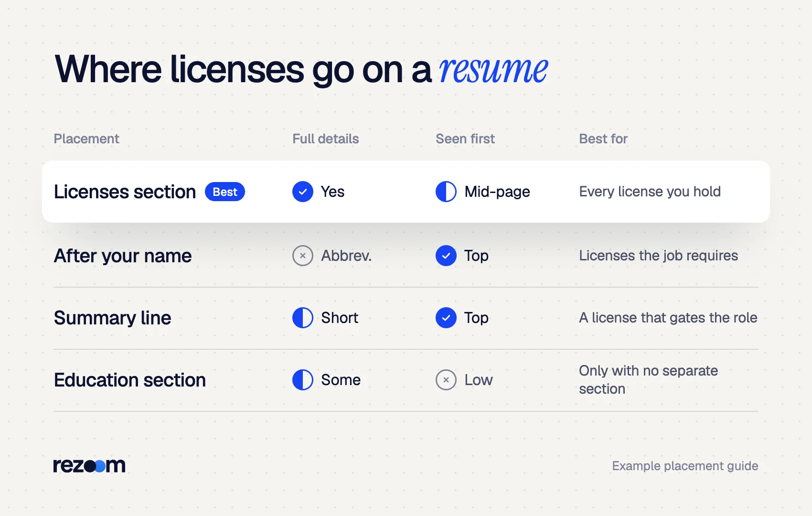
Task: Click the Short value text
Action: pyautogui.click(x=340, y=318)
